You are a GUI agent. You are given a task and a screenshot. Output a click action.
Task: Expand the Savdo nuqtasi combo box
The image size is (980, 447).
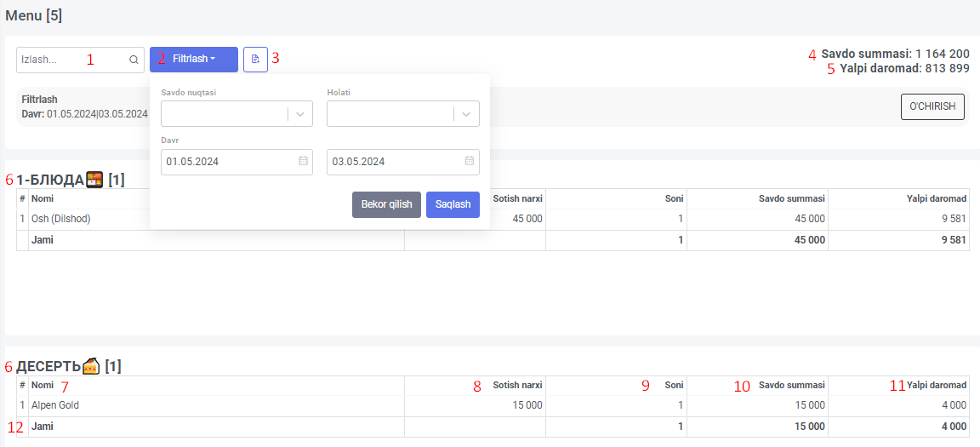tap(236, 114)
